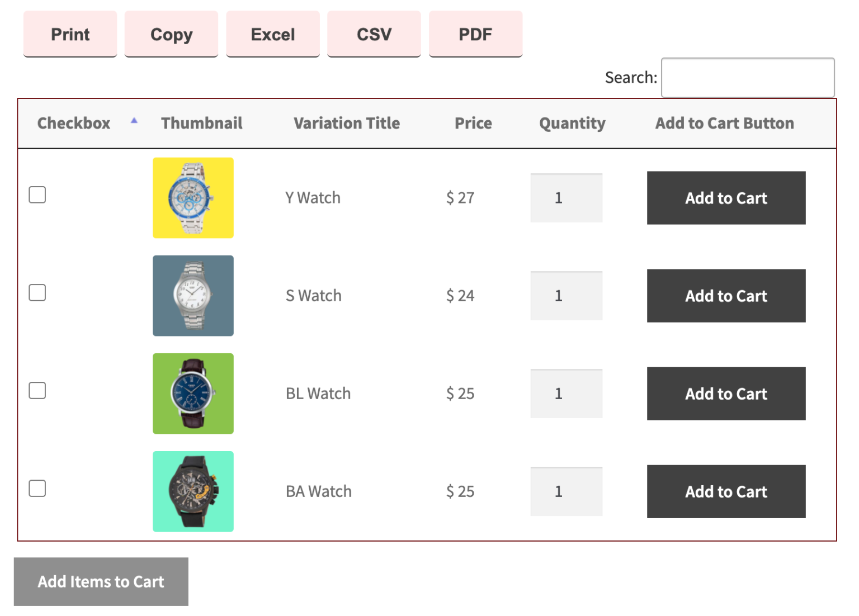
Task: Click the S Watch variation title
Action: coord(313,296)
